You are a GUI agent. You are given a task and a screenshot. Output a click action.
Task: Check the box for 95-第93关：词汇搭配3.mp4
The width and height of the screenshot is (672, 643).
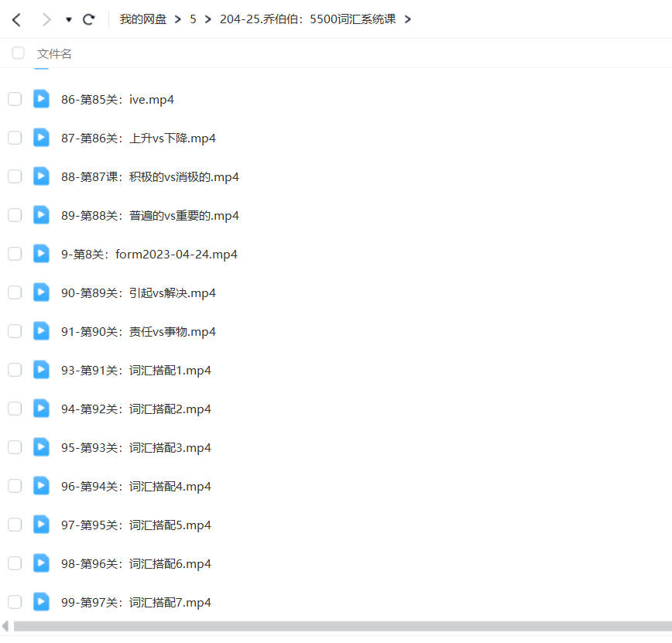pos(15,447)
